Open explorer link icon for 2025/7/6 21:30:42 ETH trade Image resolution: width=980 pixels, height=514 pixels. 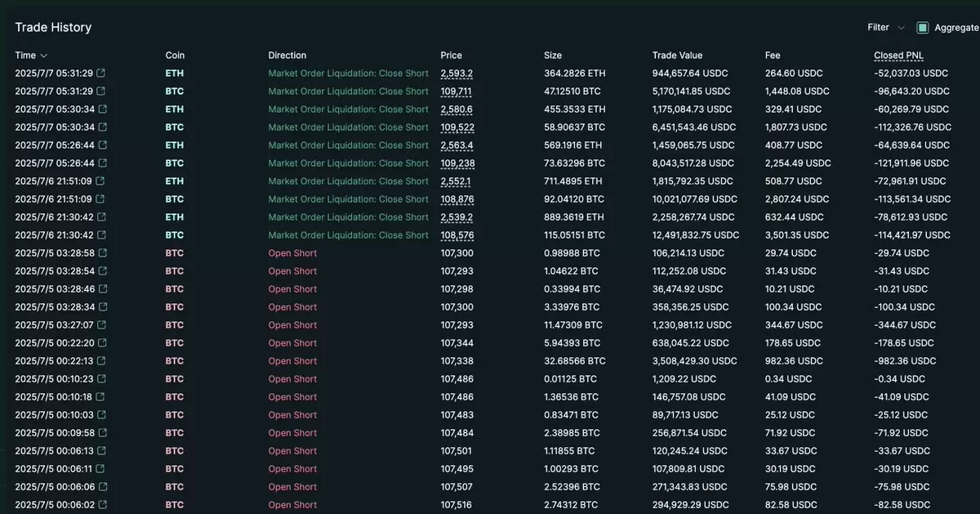[x=102, y=217]
